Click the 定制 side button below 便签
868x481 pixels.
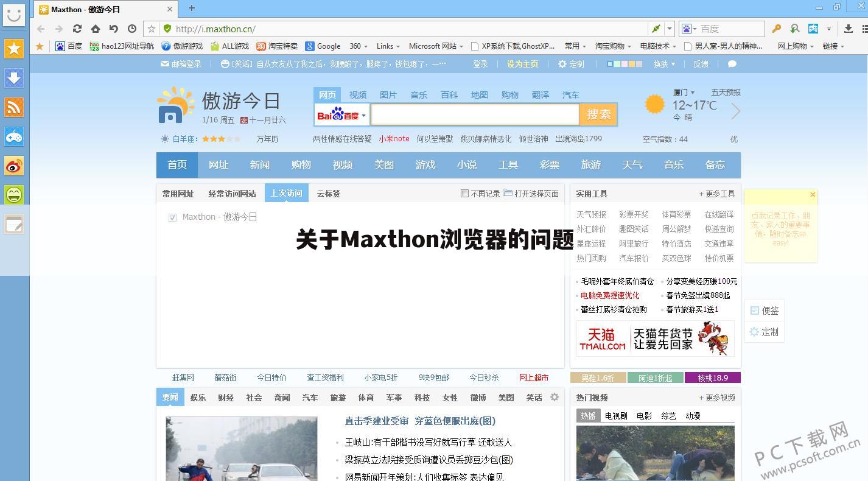click(x=765, y=332)
